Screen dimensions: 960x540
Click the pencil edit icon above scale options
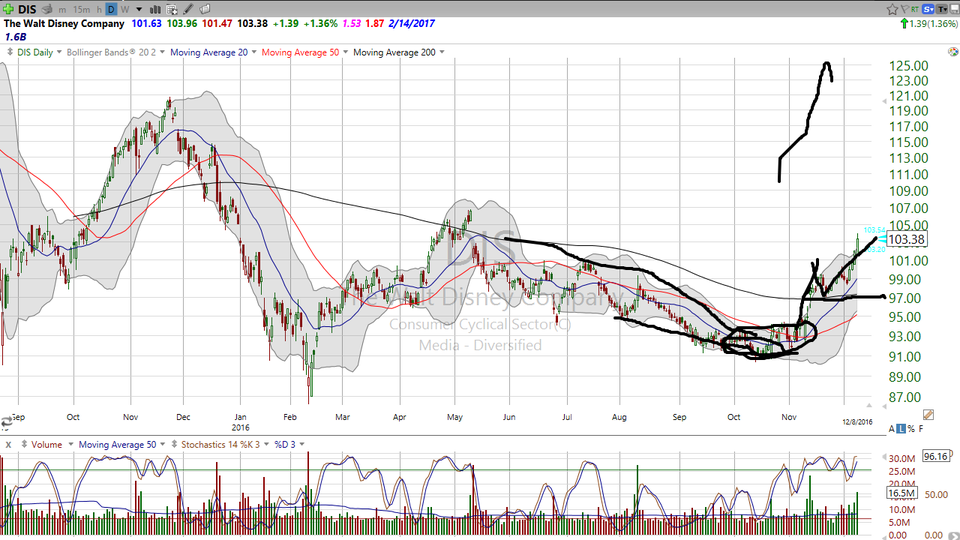point(928,414)
